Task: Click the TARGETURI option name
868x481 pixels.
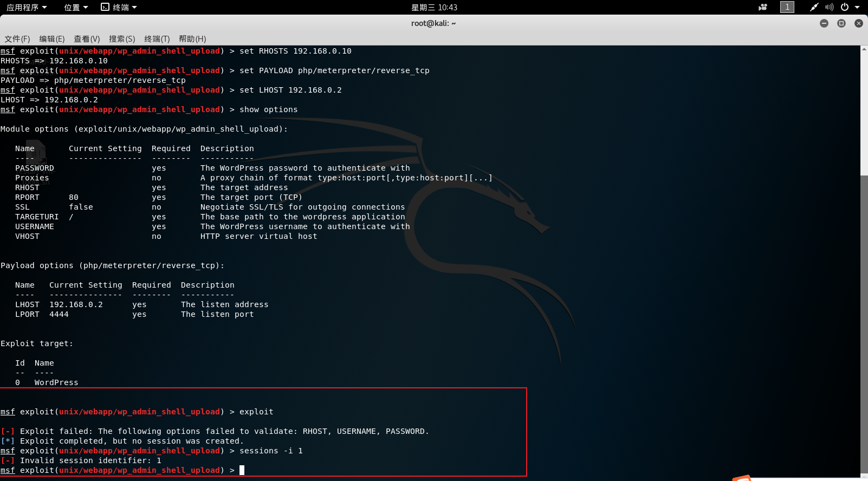Action: (37, 217)
